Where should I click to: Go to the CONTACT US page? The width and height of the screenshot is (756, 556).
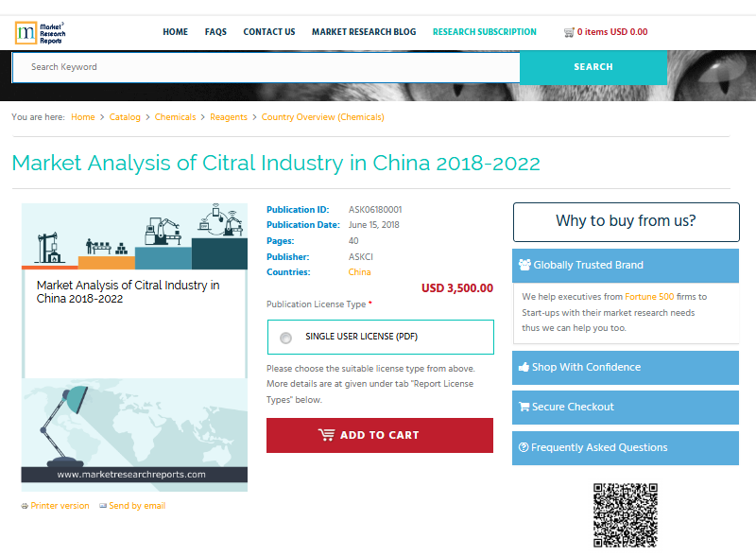tap(269, 32)
